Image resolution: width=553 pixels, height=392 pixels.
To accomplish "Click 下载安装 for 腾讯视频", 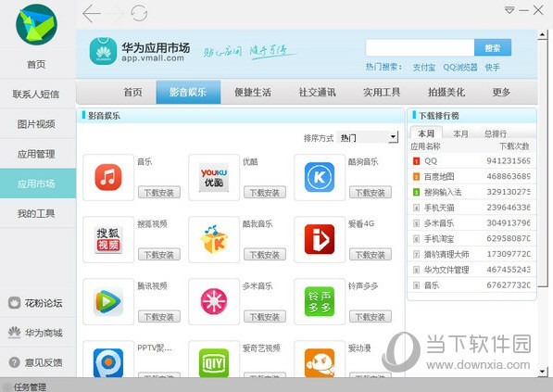I will pos(159,317).
